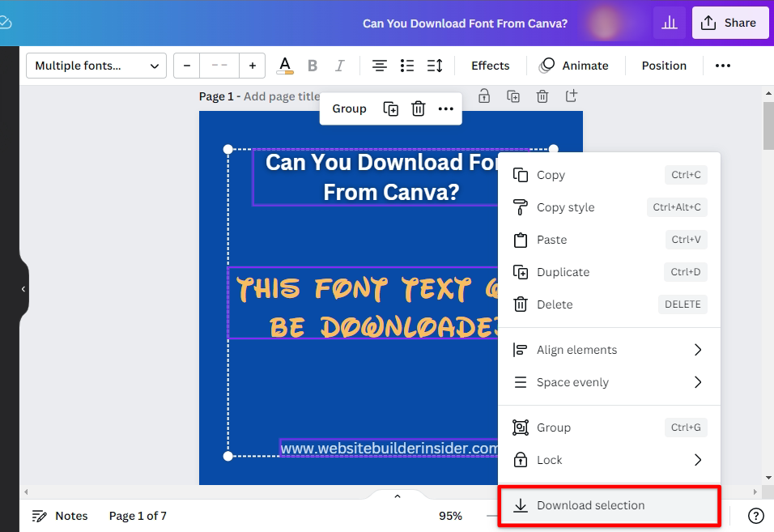Viewport: 774px width, 532px height.
Task: Open the help question mark
Action: click(x=755, y=516)
